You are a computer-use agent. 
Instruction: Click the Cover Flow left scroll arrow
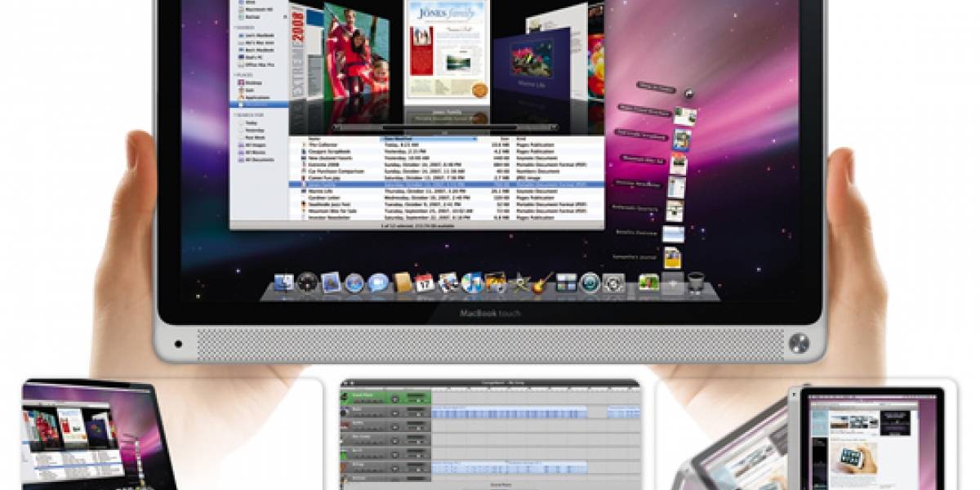pos(336,127)
